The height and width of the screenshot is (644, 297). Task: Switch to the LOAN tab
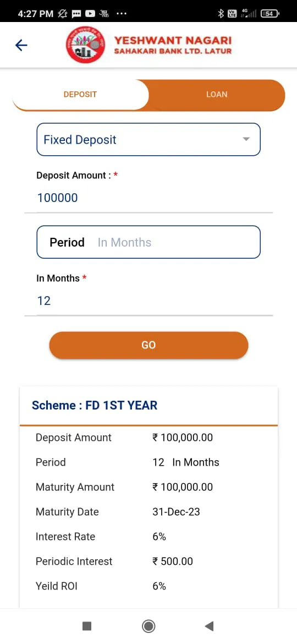(217, 95)
